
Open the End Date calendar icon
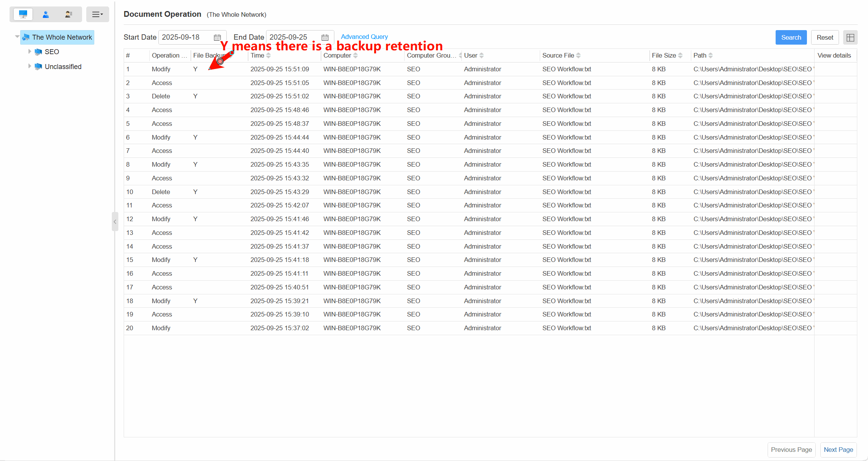pos(325,37)
